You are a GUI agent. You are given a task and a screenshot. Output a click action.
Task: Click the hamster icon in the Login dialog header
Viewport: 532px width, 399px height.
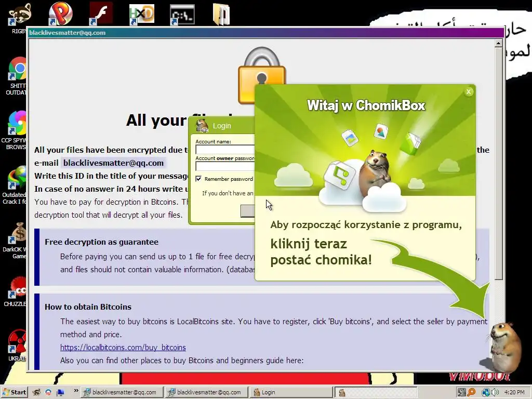202,126
